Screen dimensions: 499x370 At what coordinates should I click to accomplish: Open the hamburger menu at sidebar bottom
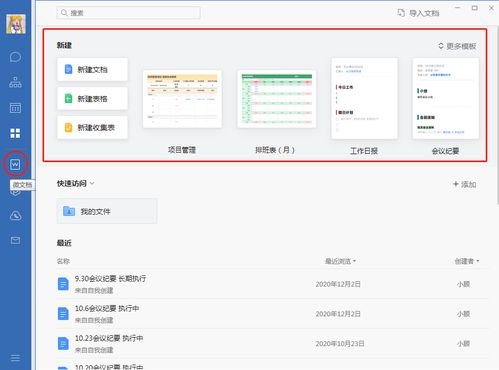pos(15,358)
